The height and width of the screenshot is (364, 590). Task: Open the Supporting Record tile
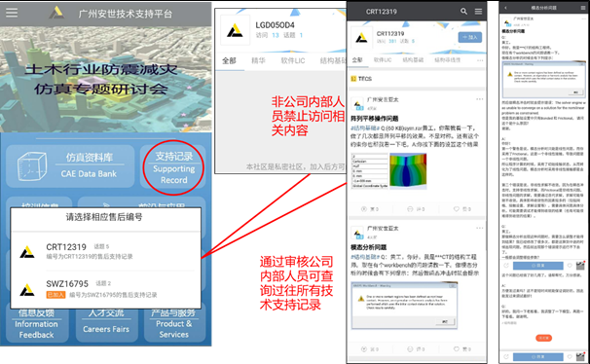coord(173,167)
